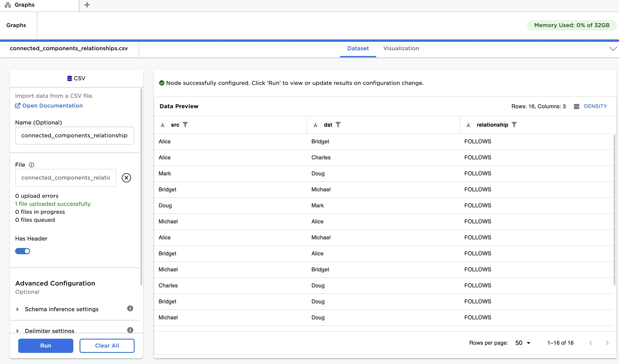Remove the uploaded CSV file

coord(126,178)
